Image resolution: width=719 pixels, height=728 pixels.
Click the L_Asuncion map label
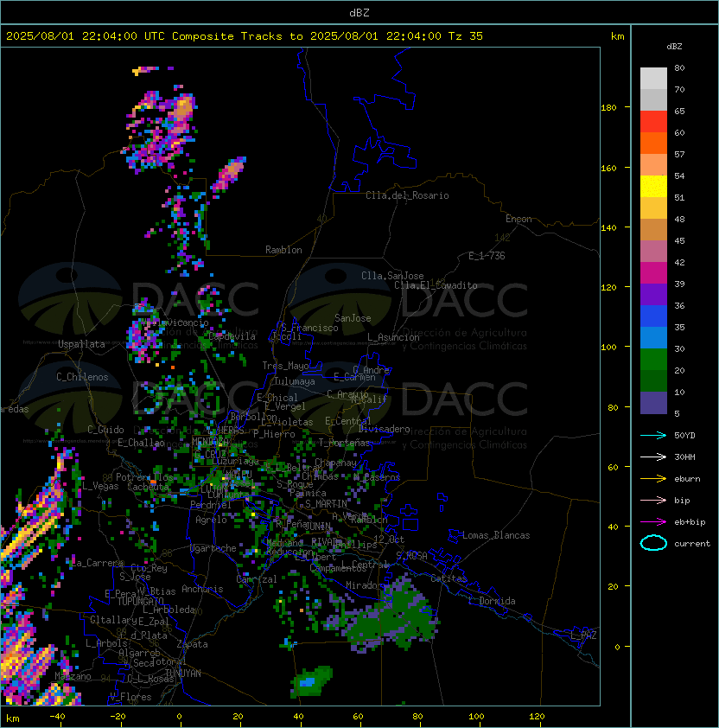click(393, 337)
